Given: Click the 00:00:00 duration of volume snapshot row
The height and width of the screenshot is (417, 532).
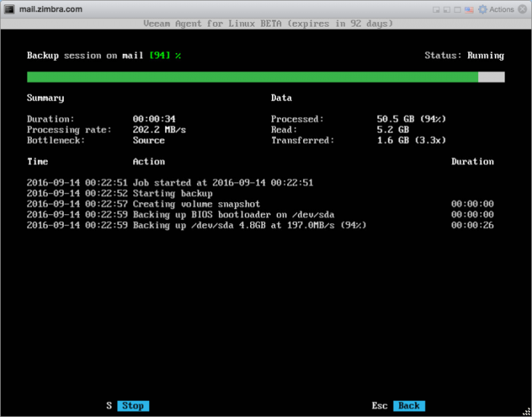Looking at the screenshot, I should pos(472,204).
